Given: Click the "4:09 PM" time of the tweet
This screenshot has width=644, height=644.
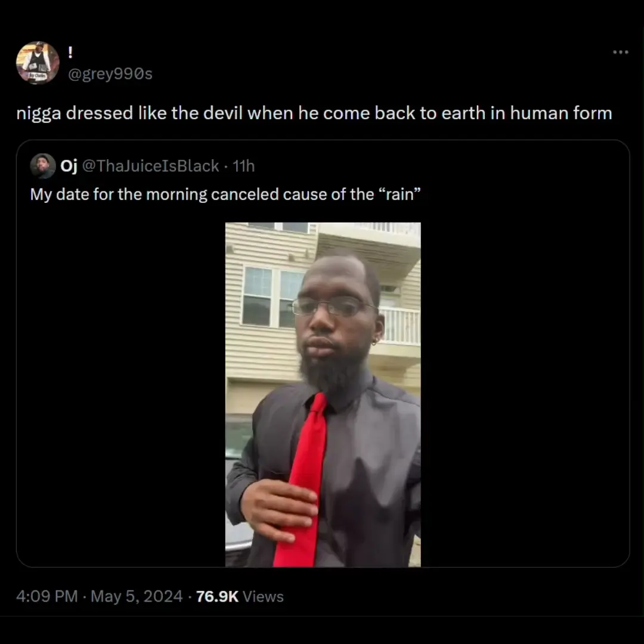Looking at the screenshot, I should pos(47,596).
